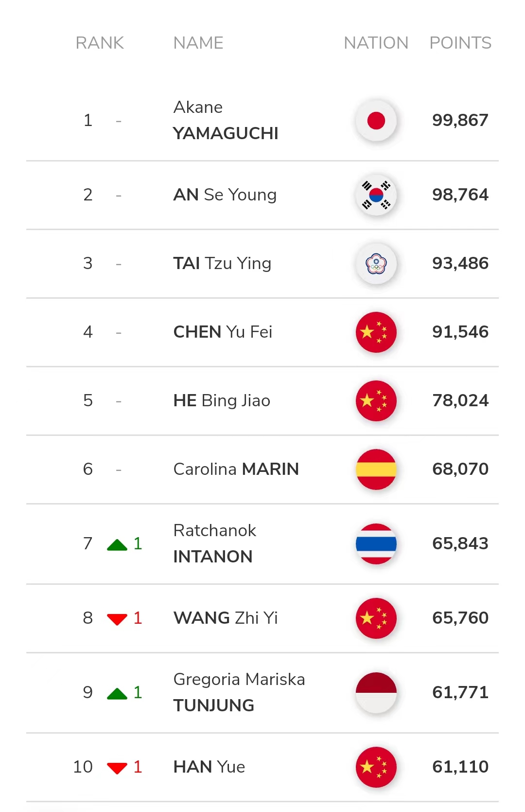Screen dimensions: 525x812
Task: Click Japan flag icon beside Akane Yamaguchi
Action: click(376, 121)
